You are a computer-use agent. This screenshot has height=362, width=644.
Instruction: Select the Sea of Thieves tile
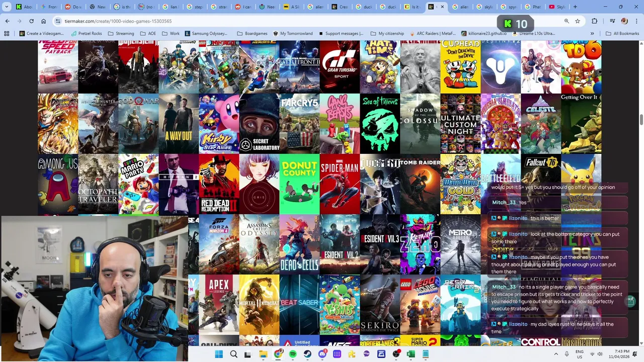pos(380,123)
